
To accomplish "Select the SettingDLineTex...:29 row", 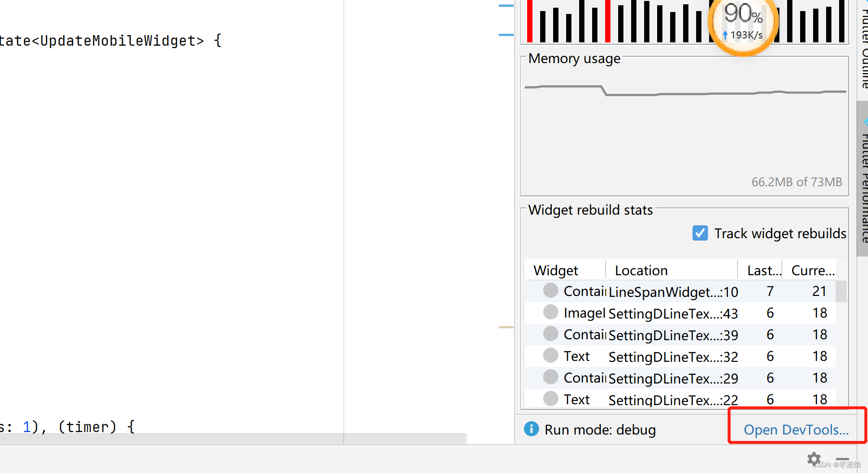I will tap(680, 378).
